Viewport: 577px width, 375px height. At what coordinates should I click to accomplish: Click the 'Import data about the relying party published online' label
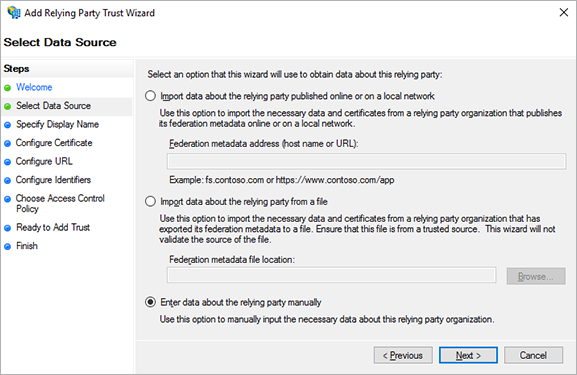tap(297, 96)
